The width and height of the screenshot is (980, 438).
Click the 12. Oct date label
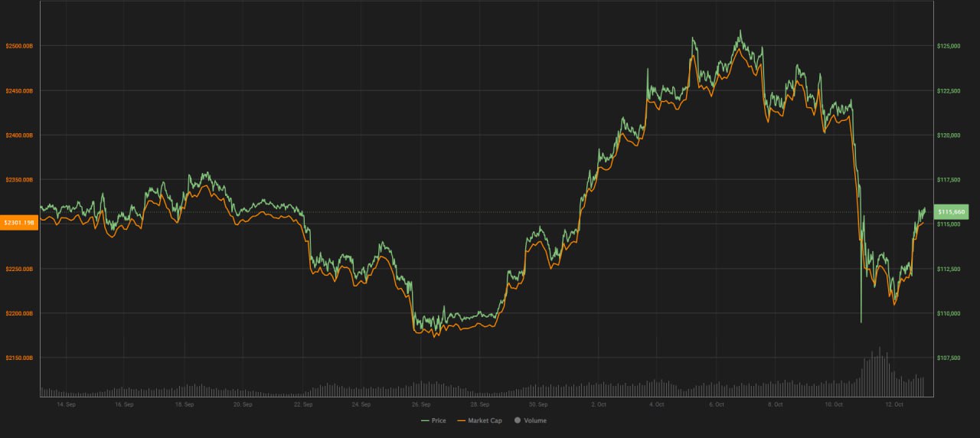[893, 404]
